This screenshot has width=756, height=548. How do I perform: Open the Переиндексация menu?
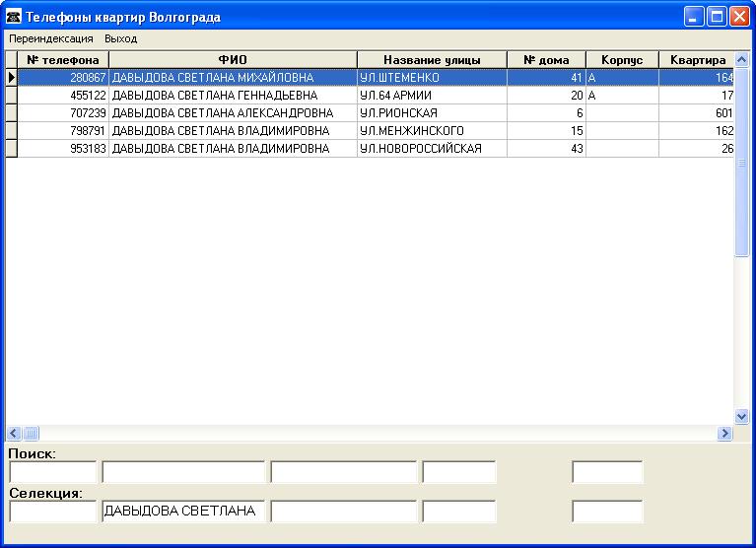pyautogui.click(x=51, y=38)
